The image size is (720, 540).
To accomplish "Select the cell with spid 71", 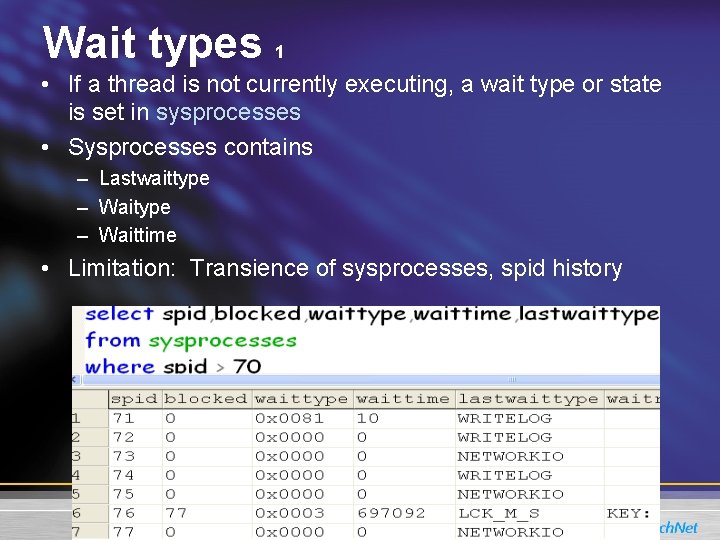I will (x=135, y=418).
